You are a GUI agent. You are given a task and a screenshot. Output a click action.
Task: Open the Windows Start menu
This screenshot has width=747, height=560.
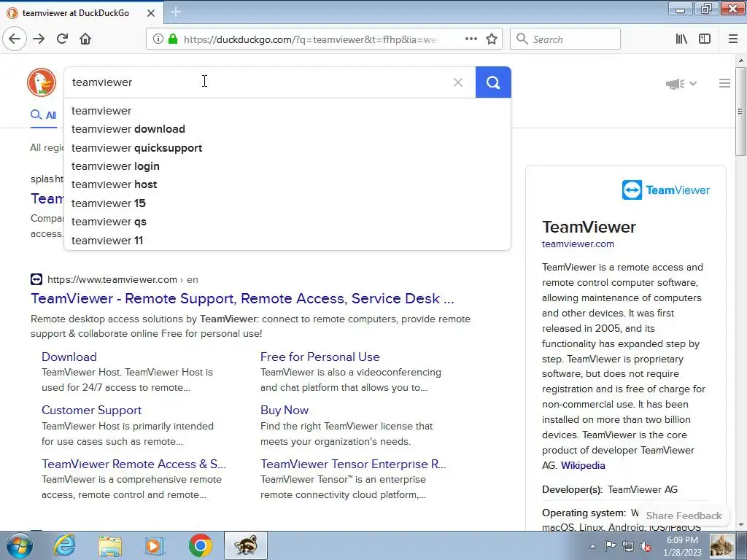point(19,545)
